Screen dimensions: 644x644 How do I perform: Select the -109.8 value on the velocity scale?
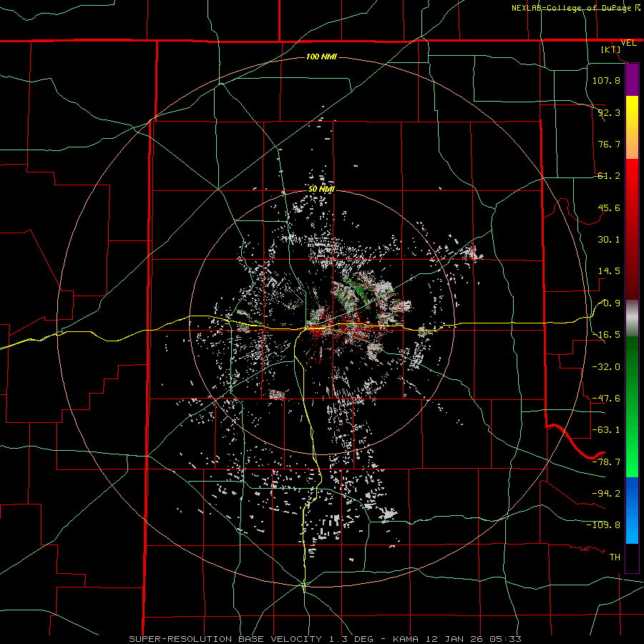(603, 525)
